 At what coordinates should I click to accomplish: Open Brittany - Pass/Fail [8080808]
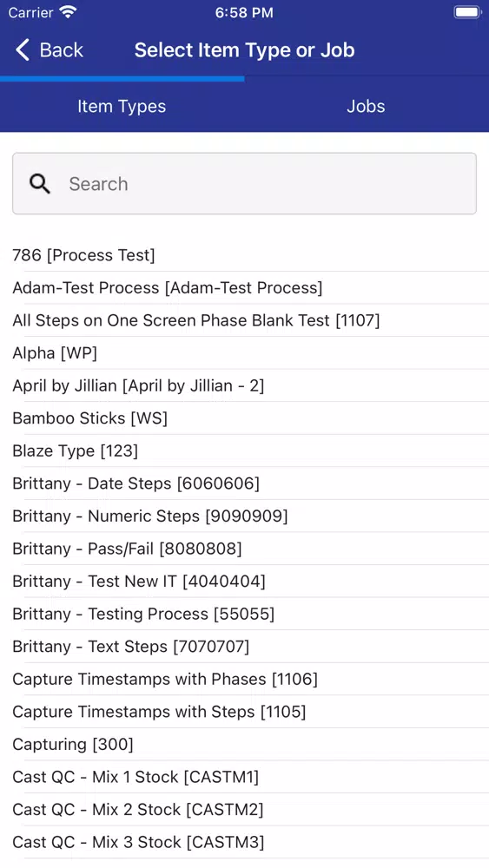[244, 549]
